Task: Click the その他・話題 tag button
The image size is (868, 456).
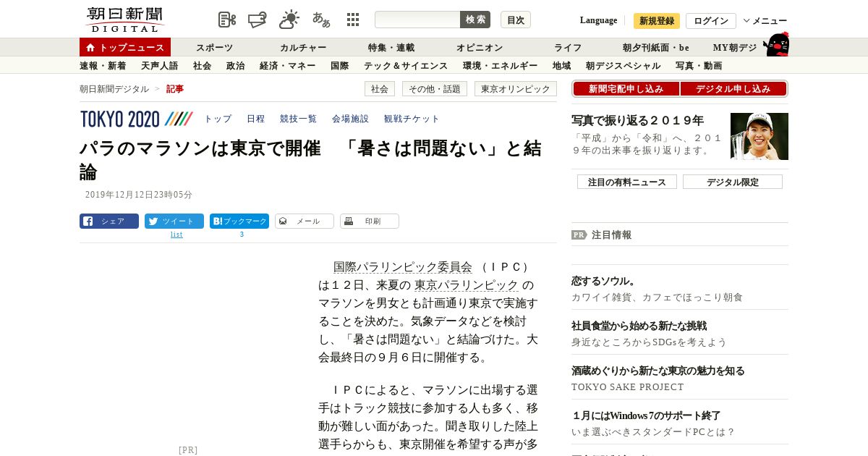Action: (435, 88)
